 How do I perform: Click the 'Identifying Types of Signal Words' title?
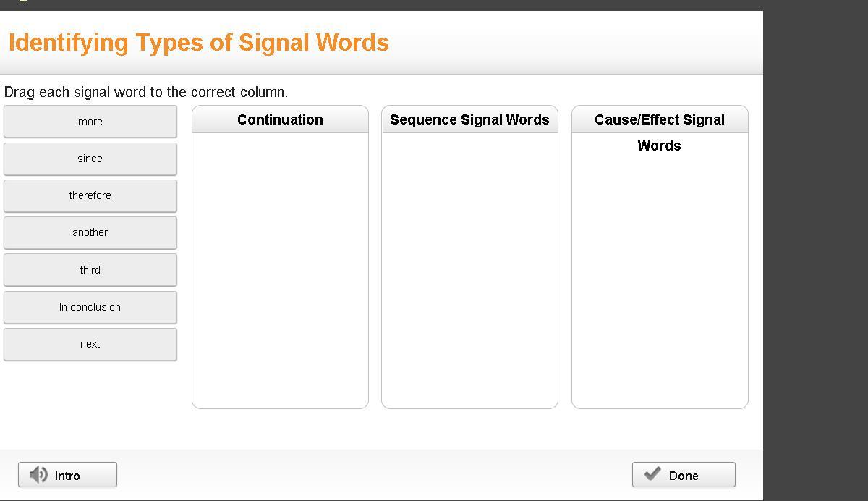click(199, 42)
